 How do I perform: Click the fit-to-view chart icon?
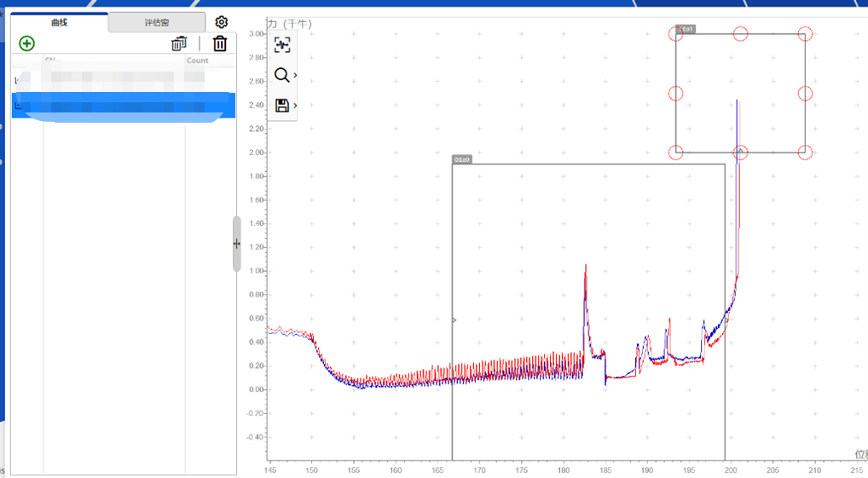[x=282, y=46]
